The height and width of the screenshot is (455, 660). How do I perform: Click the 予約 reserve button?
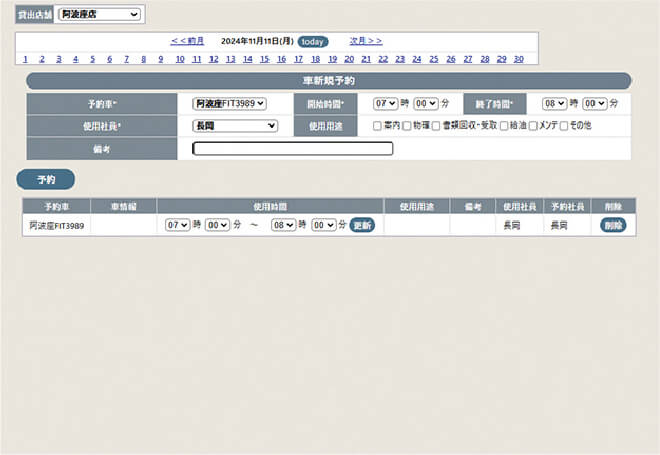46,180
